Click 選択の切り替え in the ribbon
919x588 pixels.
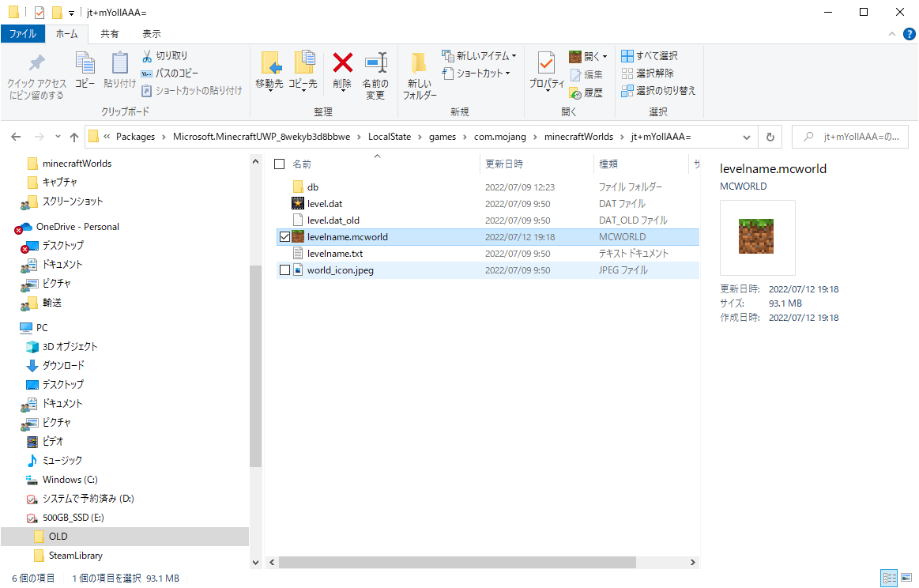click(x=658, y=90)
